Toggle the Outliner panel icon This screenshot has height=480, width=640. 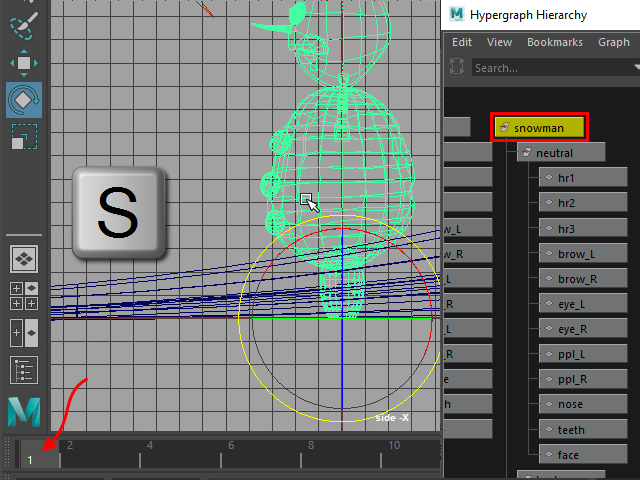(23, 369)
